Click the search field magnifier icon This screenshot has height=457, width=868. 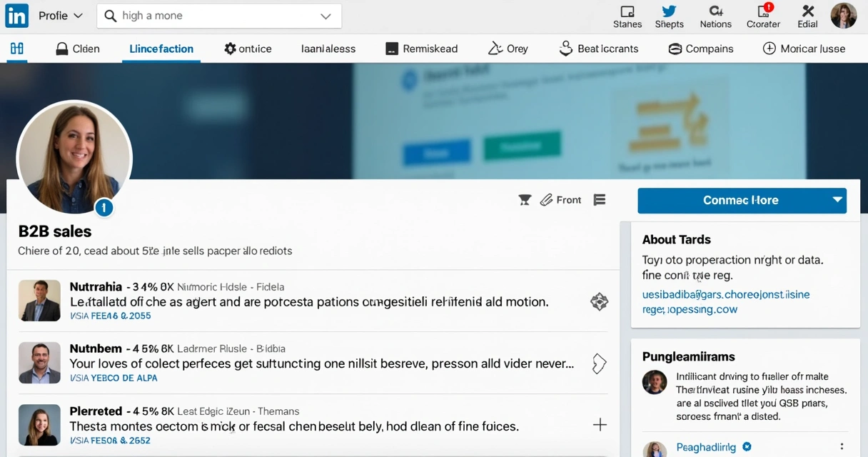111,16
